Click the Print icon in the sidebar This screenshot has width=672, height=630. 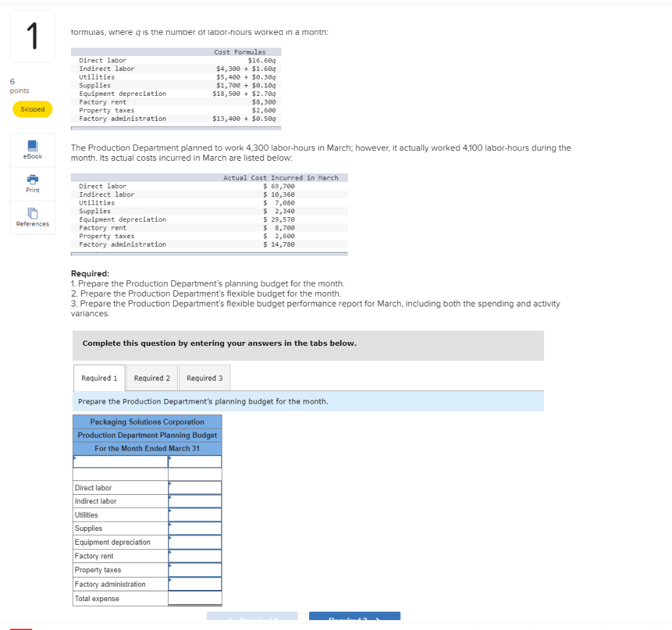coord(31,184)
